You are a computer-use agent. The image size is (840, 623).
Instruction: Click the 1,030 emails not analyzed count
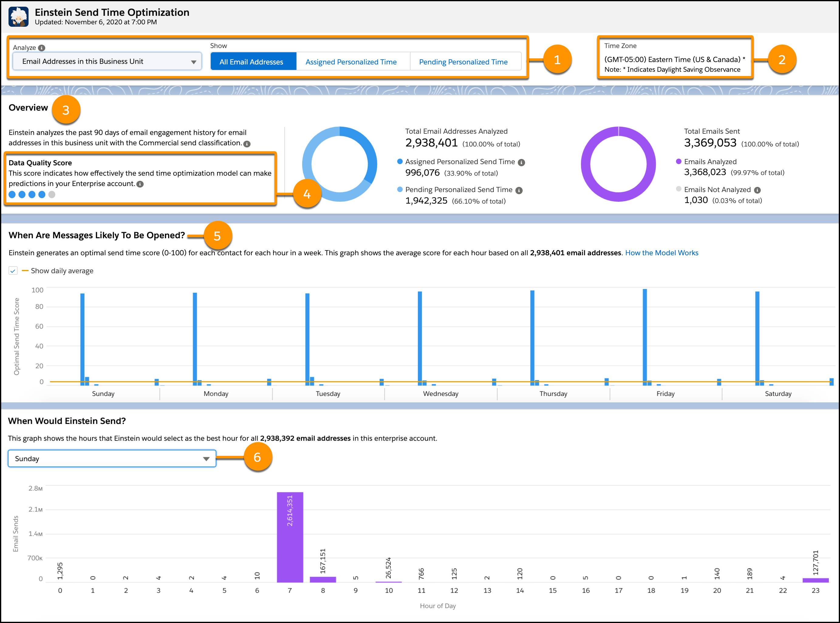[x=696, y=200]
